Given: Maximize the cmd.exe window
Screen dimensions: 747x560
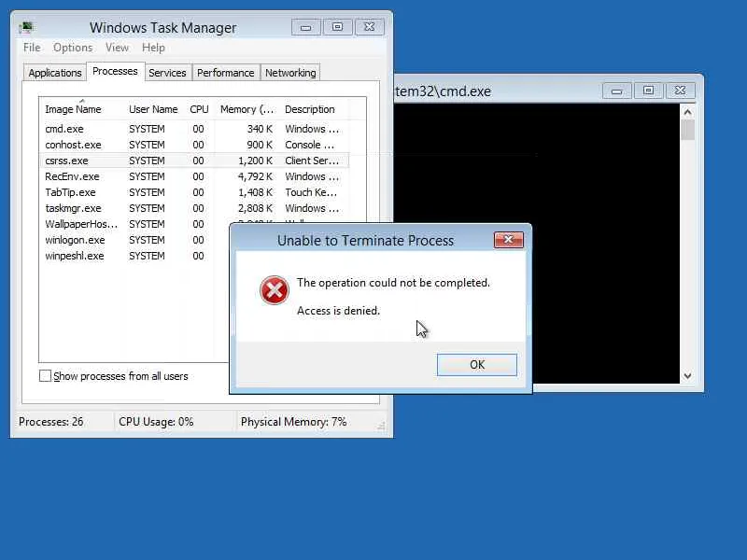Looking at the screenshot, I should point(648,91).
